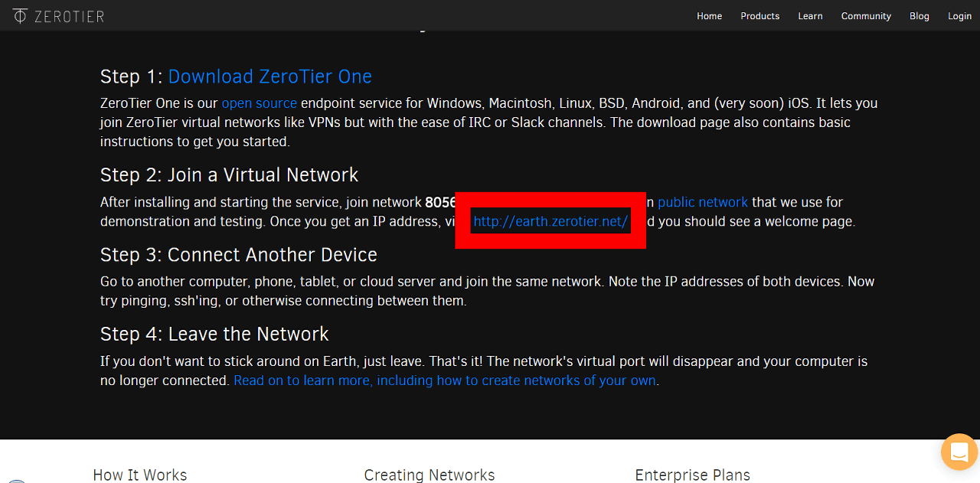Select the 'Enterprise Plans' section heading
This screenshot has width=980, height=483.
point(693,475)
